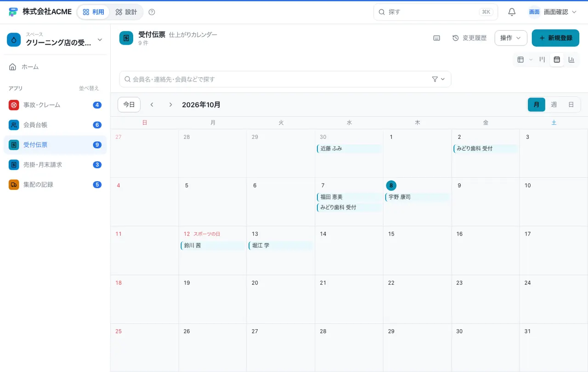This screenshot has height=372, width=588.
Task: Open 会員台帳 app
Action: pyautogui.click(x=55, y=125)
